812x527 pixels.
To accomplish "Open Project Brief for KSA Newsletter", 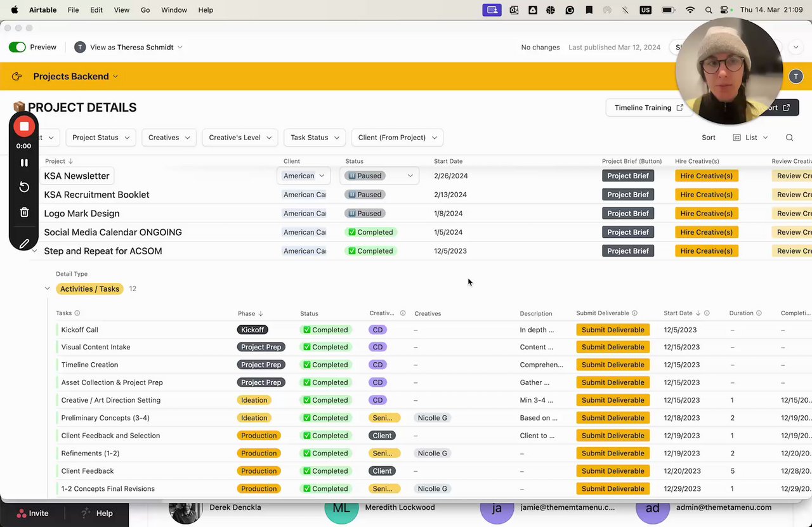I will pos(628,176).
